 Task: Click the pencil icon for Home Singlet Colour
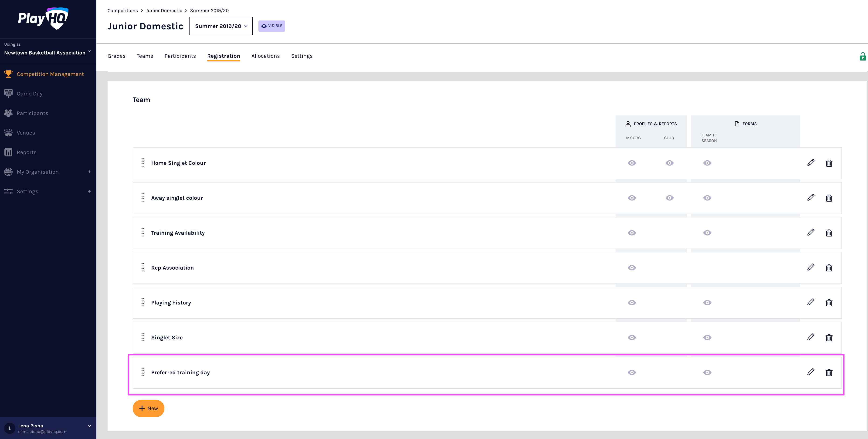pos(811,163)
